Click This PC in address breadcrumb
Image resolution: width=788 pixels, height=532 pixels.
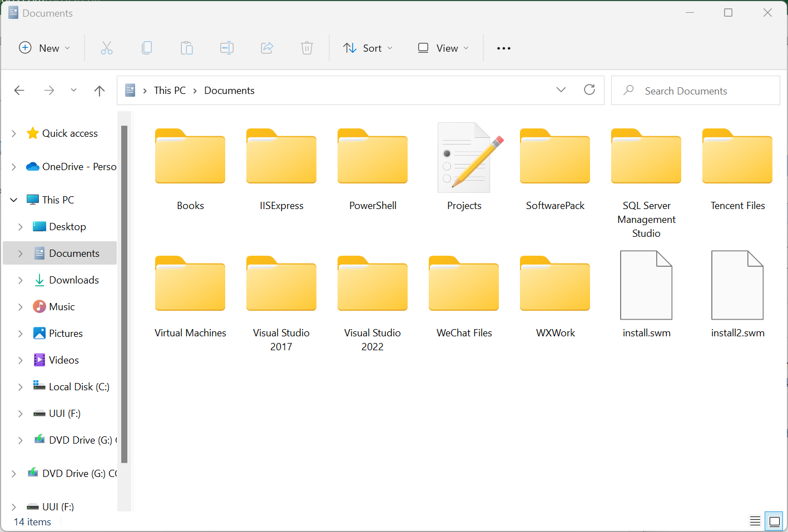pos(170,91)
